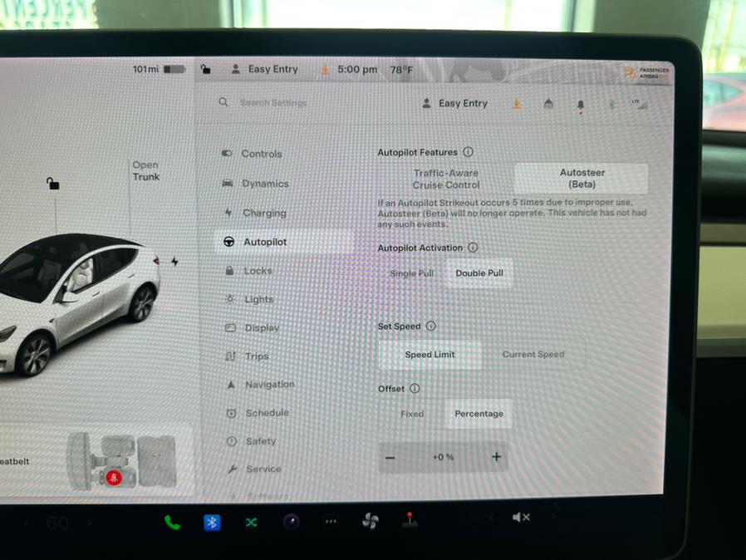Open the fan climate control icon
Screen dimensions: 746x560
[x=371, y=521]
